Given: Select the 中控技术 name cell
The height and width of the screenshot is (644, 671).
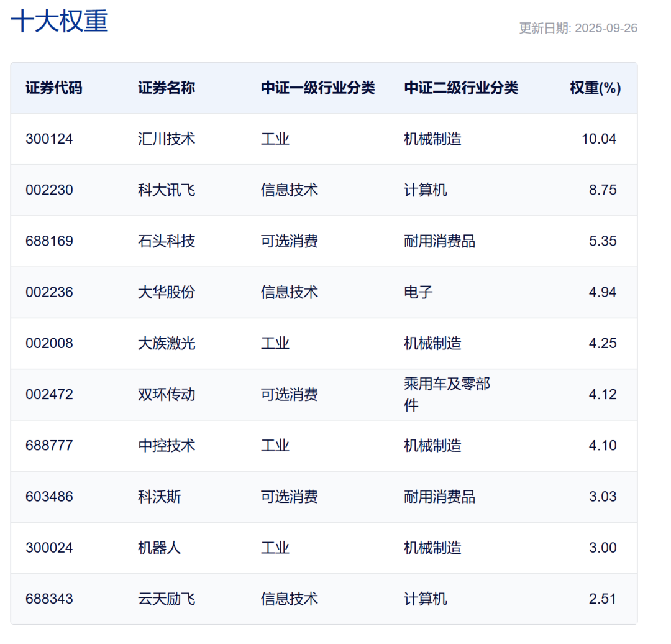Looking at the screenshot, I should point(167,445).
